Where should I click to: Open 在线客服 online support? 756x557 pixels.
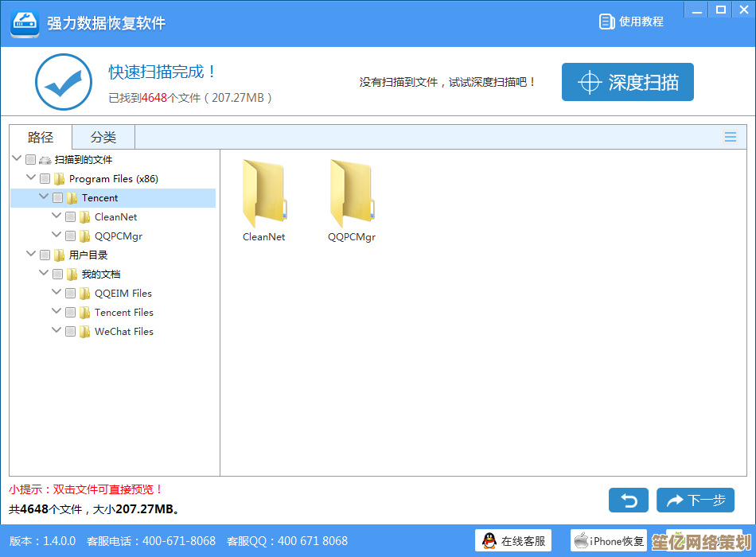point(514,541)
